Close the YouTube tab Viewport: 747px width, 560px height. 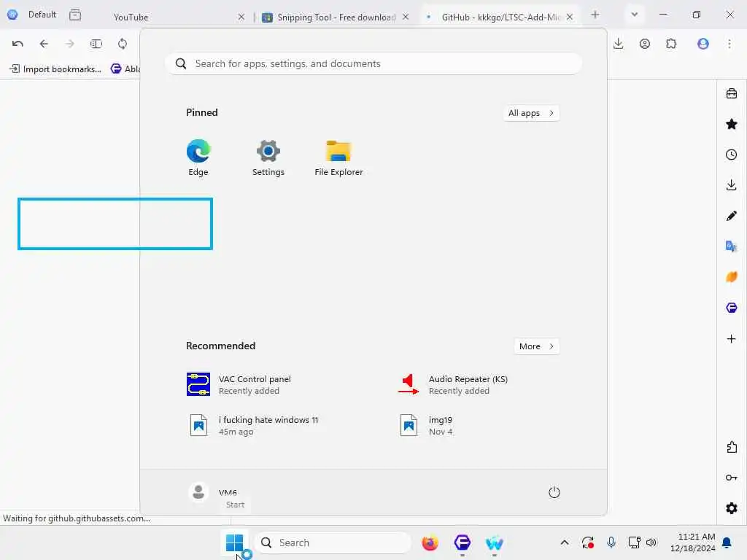click(x=241, y=17)
